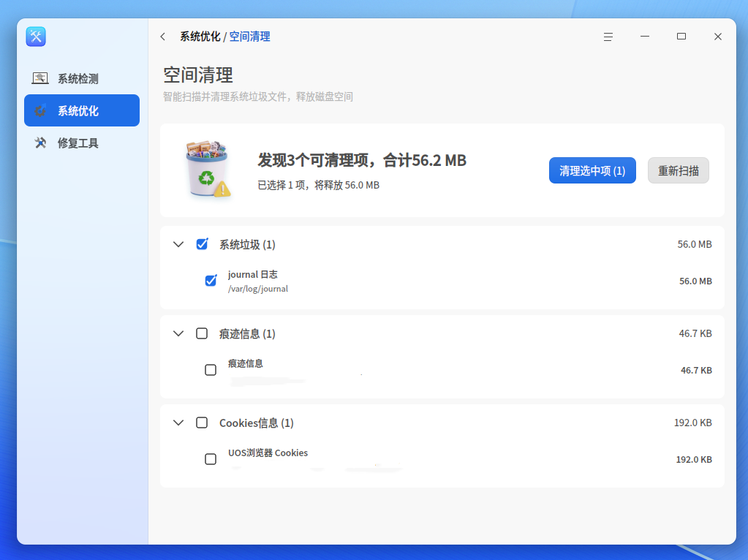Select 系统优化 in the sidebar
Image resolution: width=748 pixels, height=560 pixels.
pos(82,110)
